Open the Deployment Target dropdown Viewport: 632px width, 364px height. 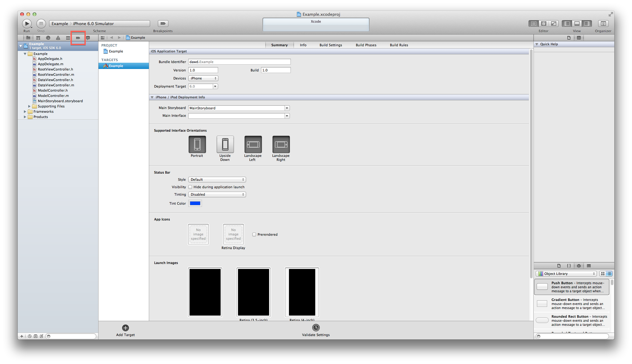coord(215,86)
